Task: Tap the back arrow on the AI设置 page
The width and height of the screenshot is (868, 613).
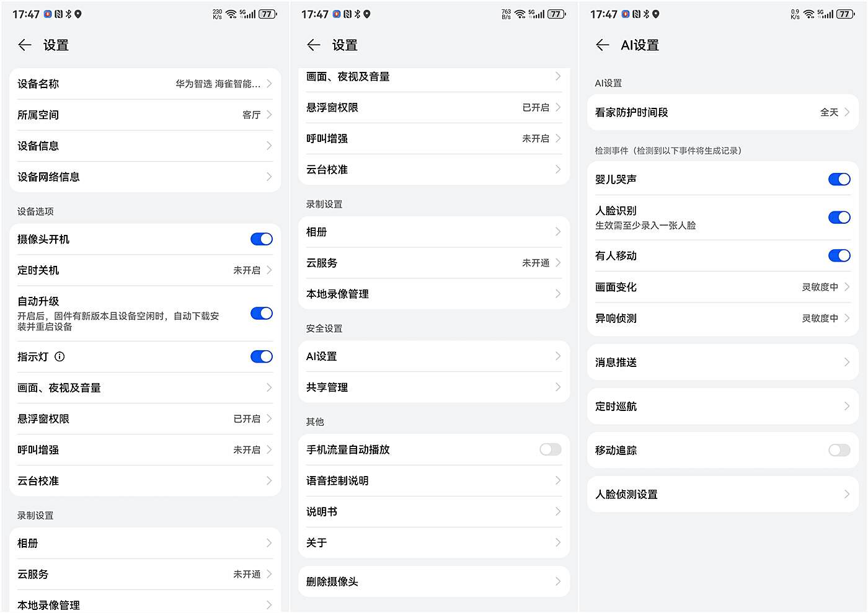Action: (x=602, y=45)
